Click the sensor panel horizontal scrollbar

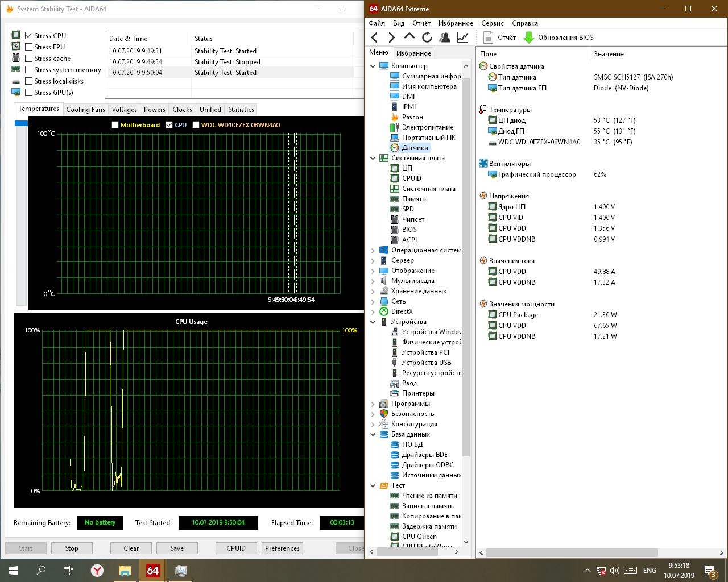[572, 552]
